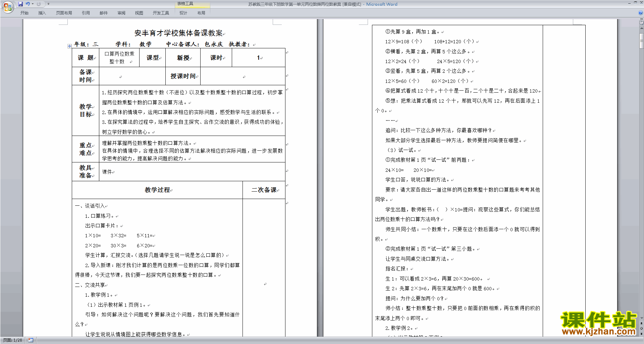
Task: Click the 课件 table cell text
Action: (107, 172)
